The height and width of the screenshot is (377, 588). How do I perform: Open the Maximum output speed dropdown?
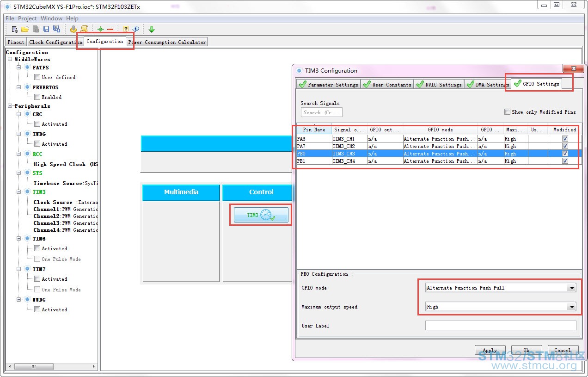click(572, 307)
